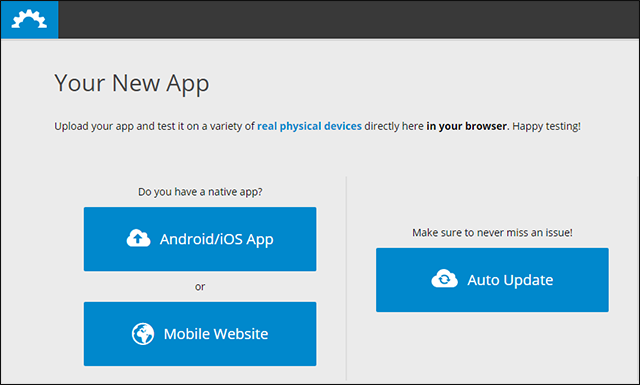Upload an Android/iOS App
This screenshot has width=640, height=385.
coord(200,239)
